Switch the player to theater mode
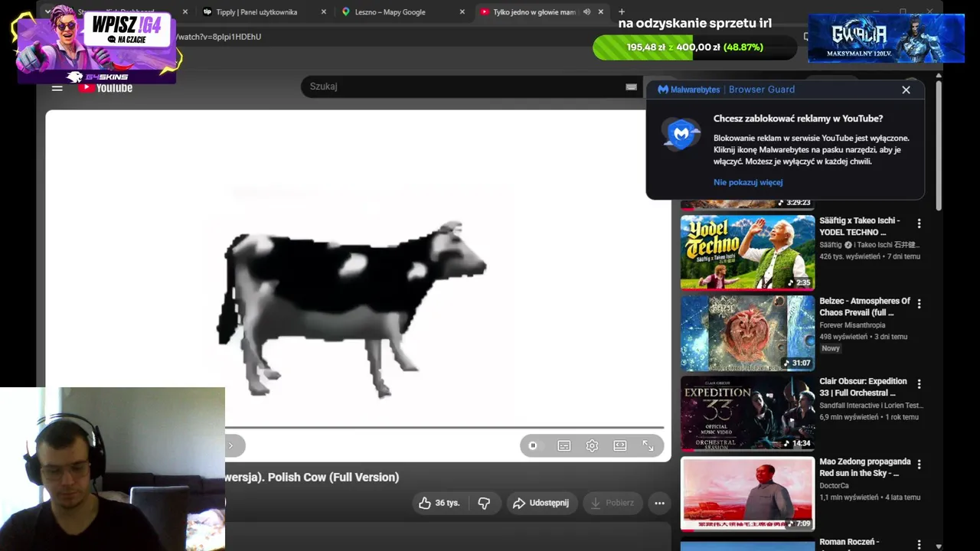 (620, 445)
